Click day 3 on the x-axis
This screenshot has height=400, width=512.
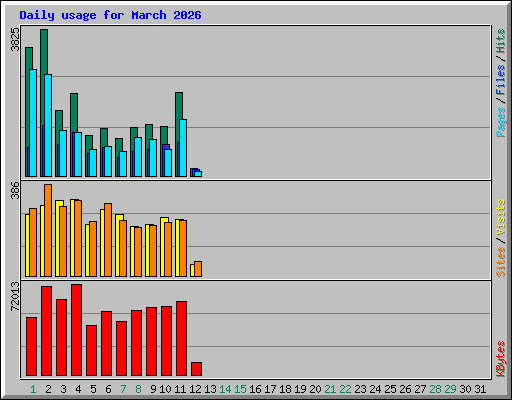[x=63, y=389]
